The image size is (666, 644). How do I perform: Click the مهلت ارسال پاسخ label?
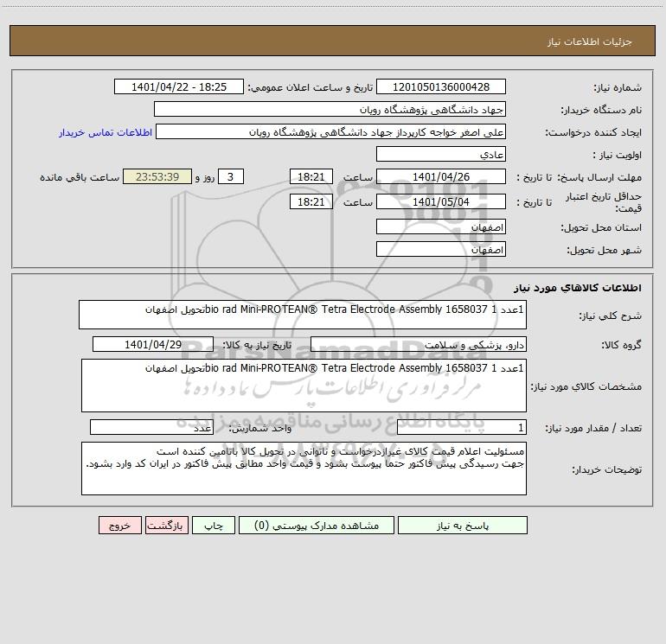coord(599,177)
